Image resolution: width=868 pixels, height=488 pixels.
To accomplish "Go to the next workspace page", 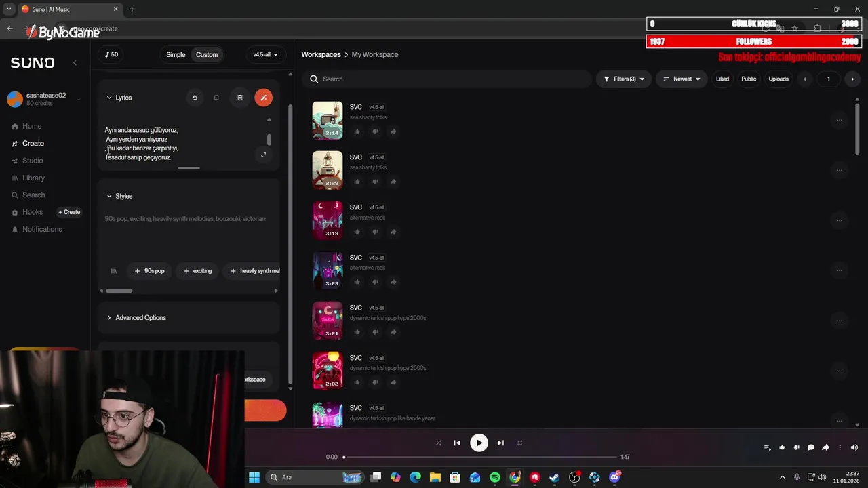I will (x=852, y=79).
